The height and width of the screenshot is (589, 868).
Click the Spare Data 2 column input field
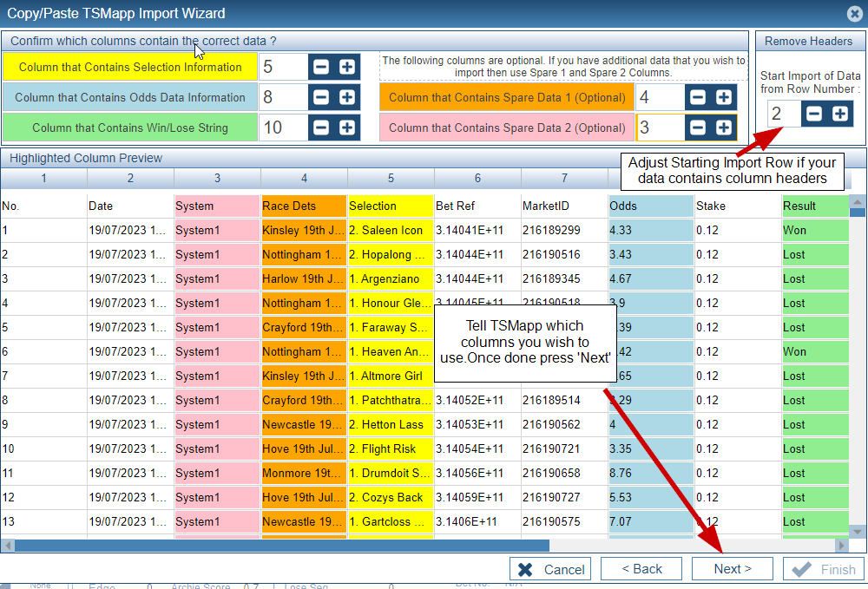tap(660, 128)
